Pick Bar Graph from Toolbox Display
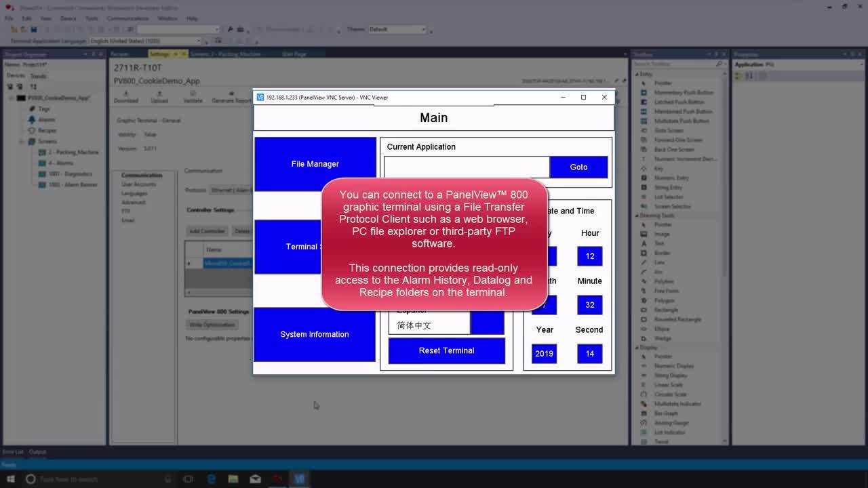Viewport: 868px width, 488px height. [x=666, y=413]
